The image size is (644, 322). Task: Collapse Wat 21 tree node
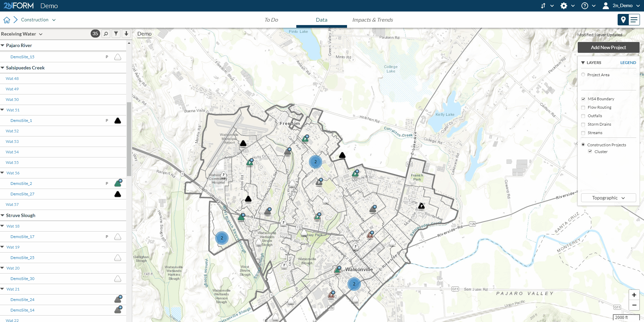[x=2, y=289]
